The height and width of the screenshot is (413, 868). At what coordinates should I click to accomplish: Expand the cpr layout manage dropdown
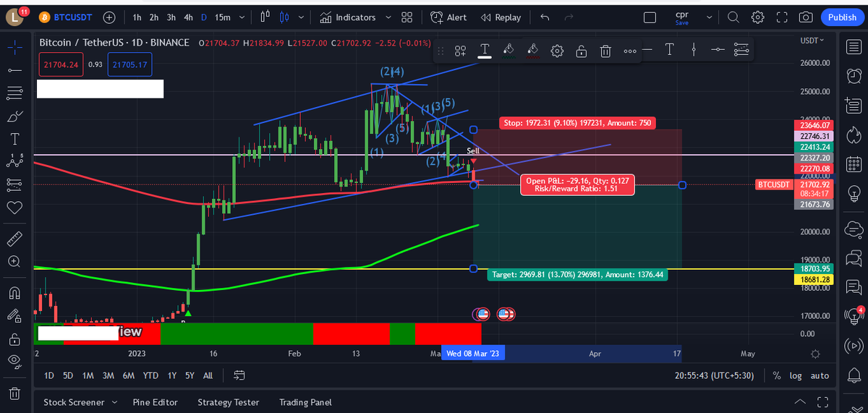709,17
